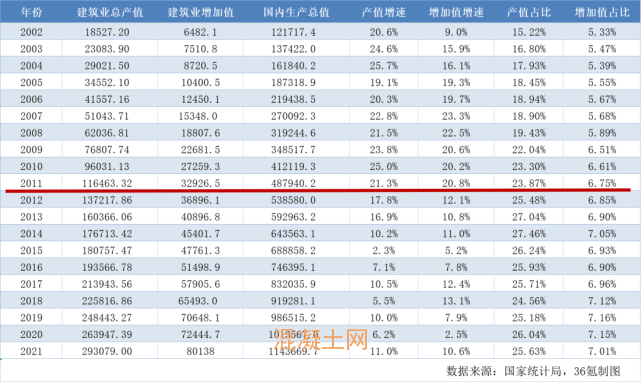This screenshot has width=641, height=382.
Task: Click the year cell 2002
Action: tap(31, 32)
